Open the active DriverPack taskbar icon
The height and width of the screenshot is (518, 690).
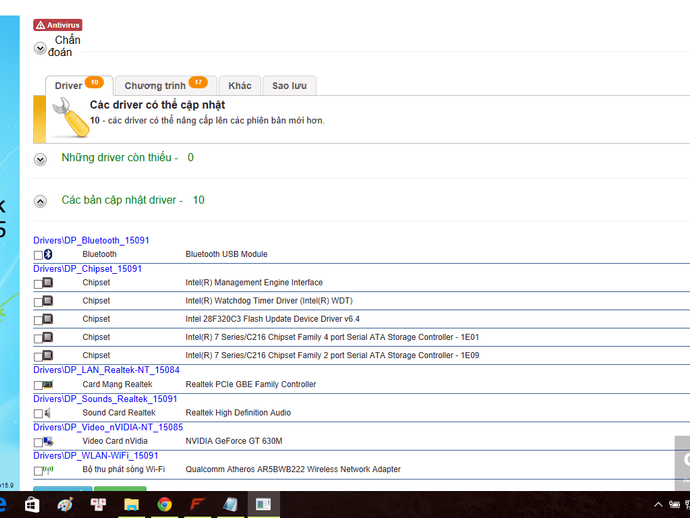pos(263,504)
